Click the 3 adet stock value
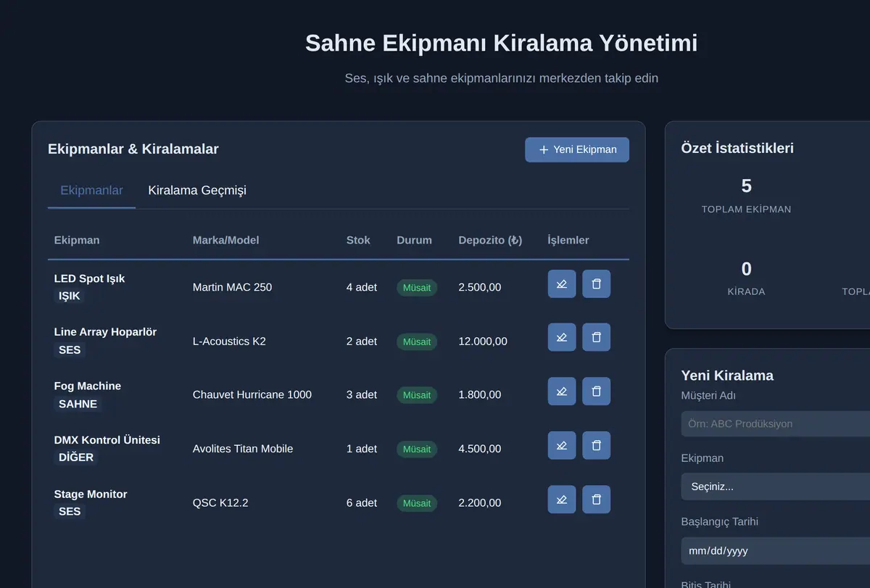The width and height of the screenshot is (870, 588). coord(362,395)
